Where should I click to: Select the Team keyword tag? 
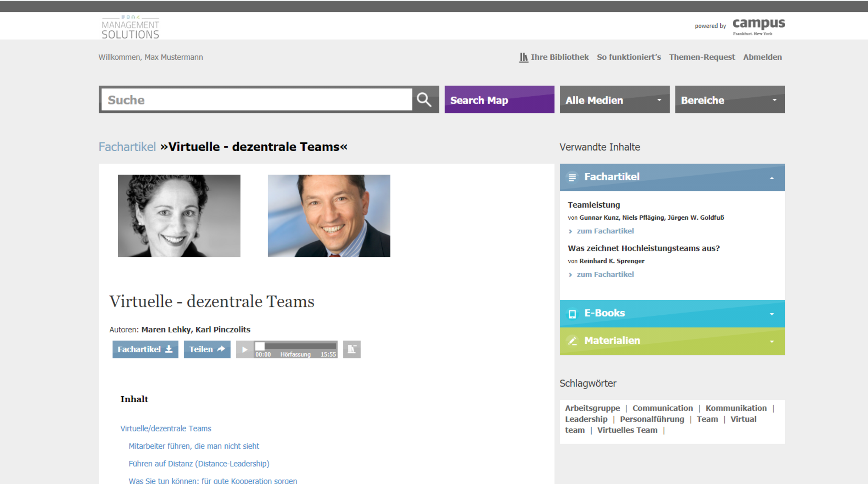click(707, 419)
